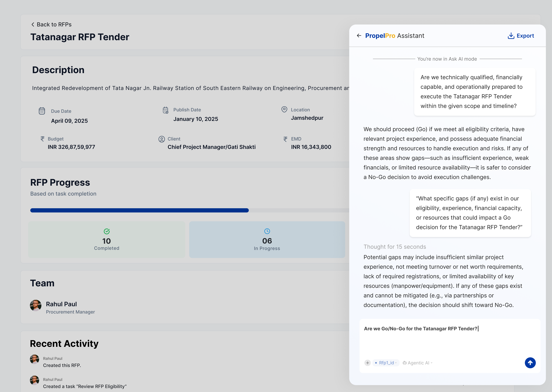The height and width of the screenshot is (392, 552).
Task: Click Rahul Paul's avatar in Team section
Action: [x=36, y=306]
